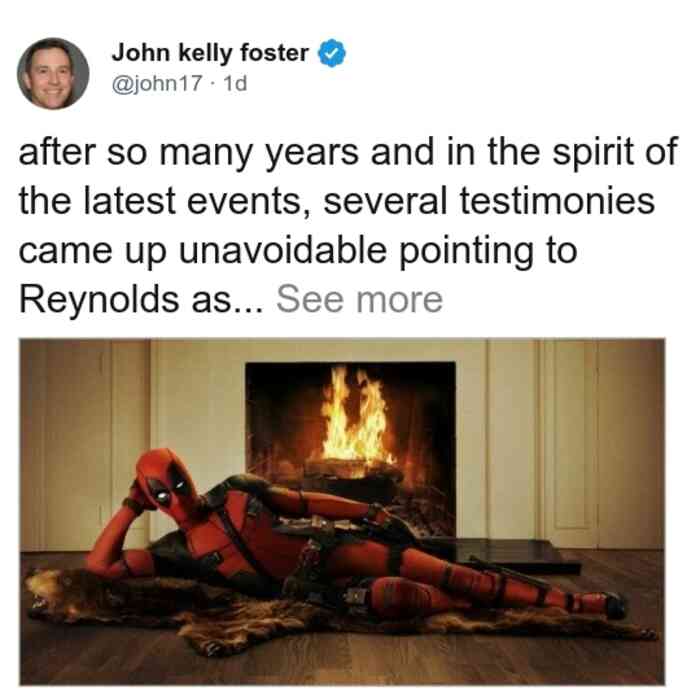This screenshot has height=700, width=700.
Task: Click Deadpool's masked head in the photo
Action: point(167,479)
